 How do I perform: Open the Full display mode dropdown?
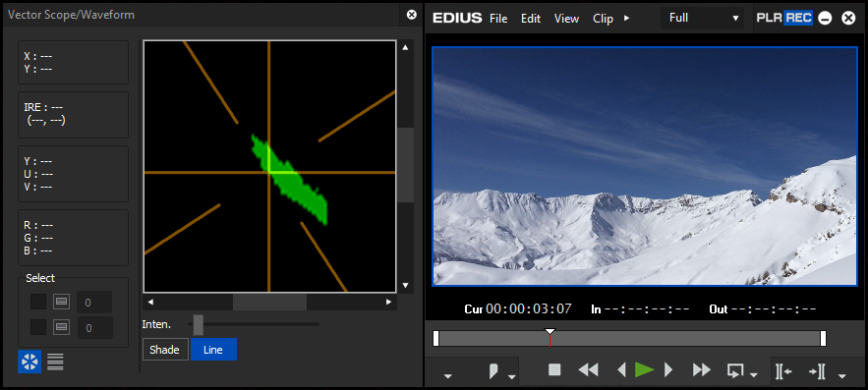click(x=703, y=18)
